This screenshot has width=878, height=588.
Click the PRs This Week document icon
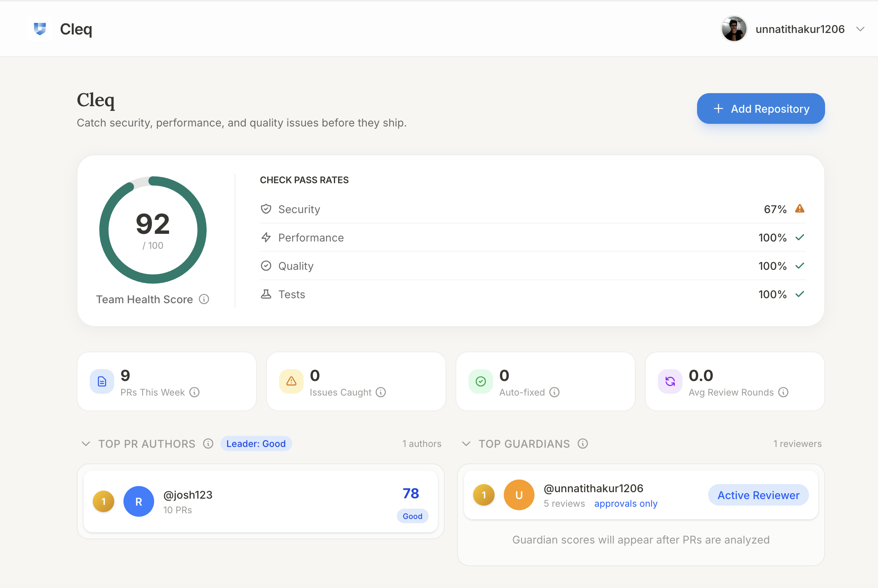[x=101, y=381]
